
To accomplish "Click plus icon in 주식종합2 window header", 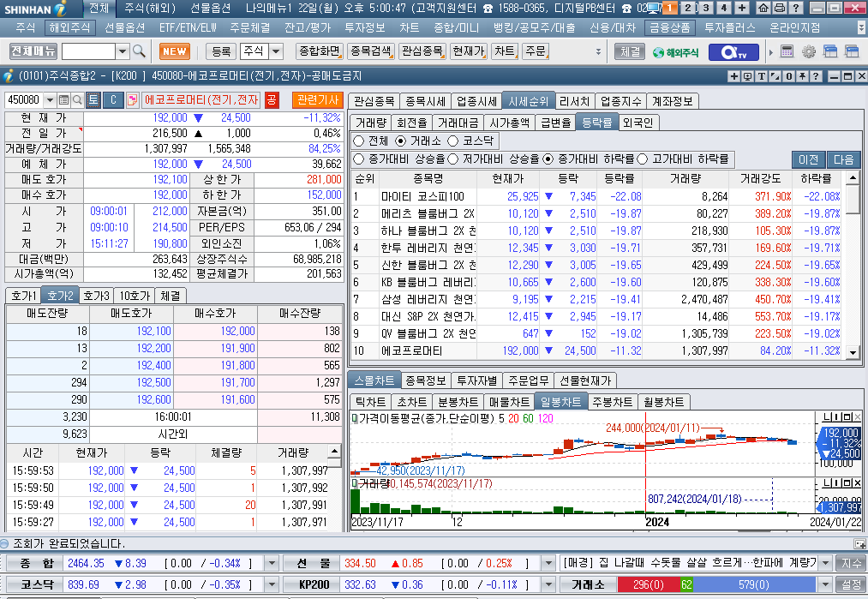I will [x=734, y=76].
